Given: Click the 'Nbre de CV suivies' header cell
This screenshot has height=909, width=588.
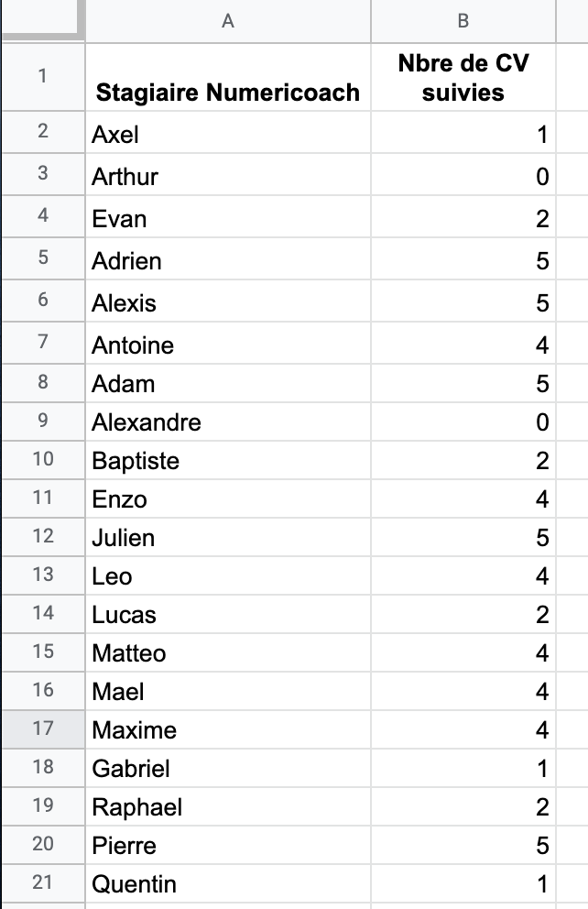Looking at the screenshot, I should [x=463, y=77].
